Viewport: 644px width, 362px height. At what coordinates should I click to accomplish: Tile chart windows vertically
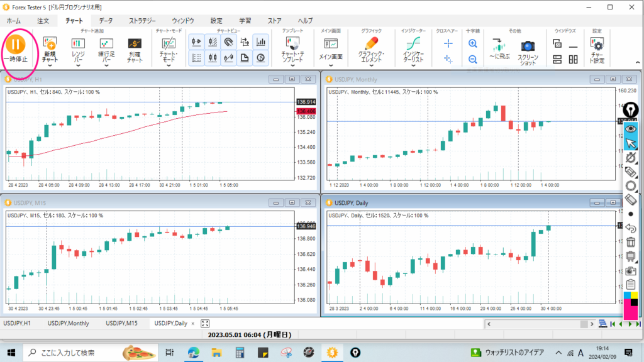[x=573, y=59]
